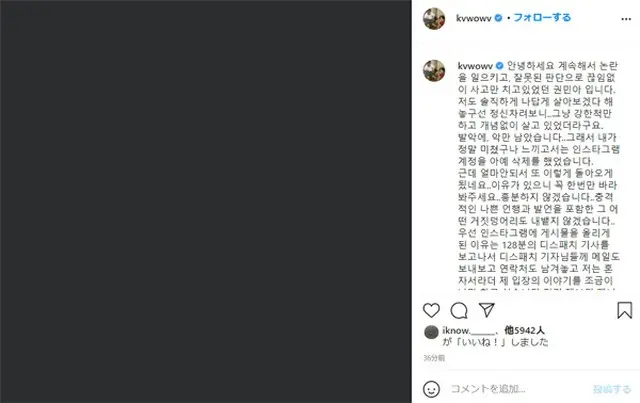640x403 pixels.
Task: Click the コメントを追加 comment field
Action: coord(518,389)
